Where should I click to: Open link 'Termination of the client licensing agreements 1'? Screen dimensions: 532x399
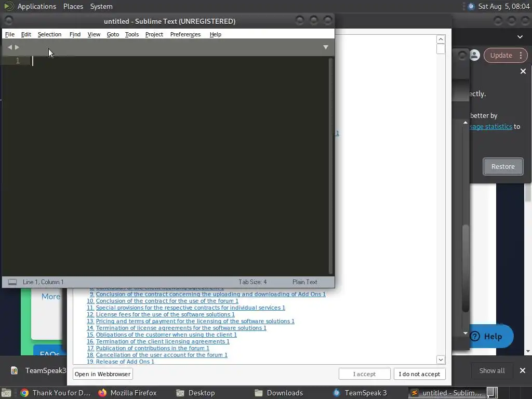pos(163,341)
